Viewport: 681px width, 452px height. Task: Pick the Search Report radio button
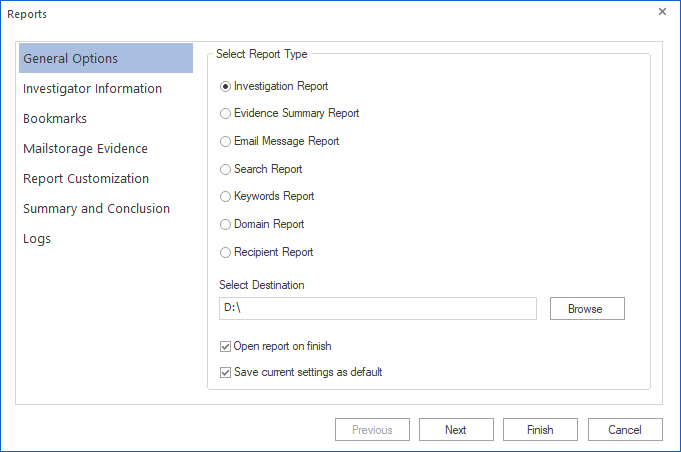point(226,170)
